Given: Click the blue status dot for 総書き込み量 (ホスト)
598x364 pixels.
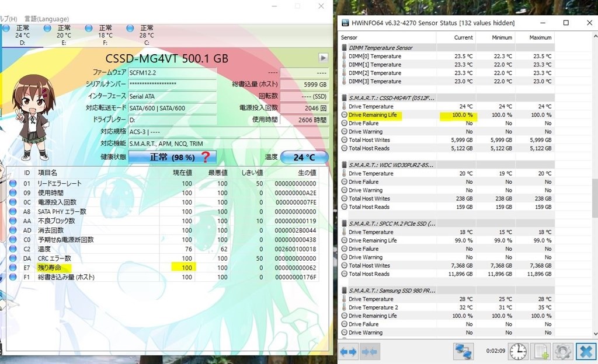Looking at the screenshot, I should coord(13,277).
